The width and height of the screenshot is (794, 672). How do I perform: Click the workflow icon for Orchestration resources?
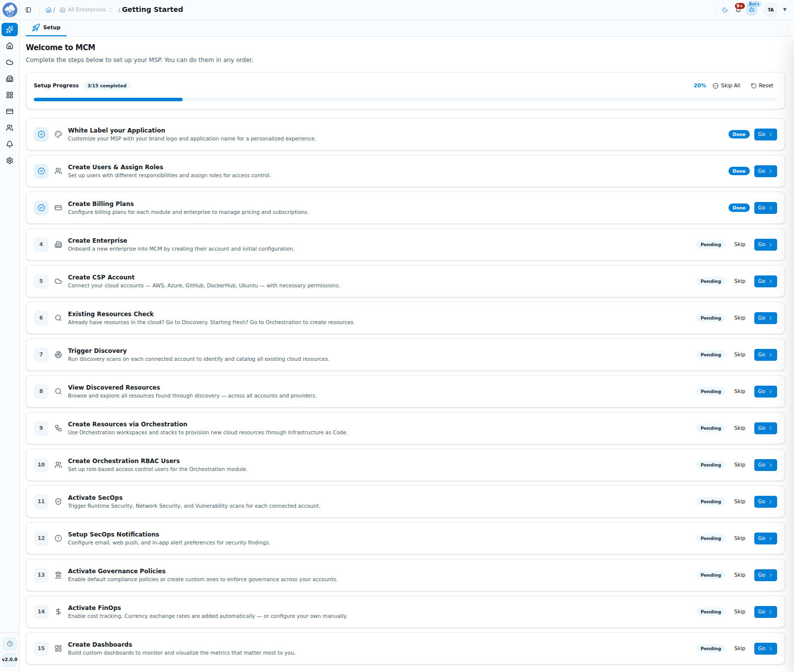[58, 428]
